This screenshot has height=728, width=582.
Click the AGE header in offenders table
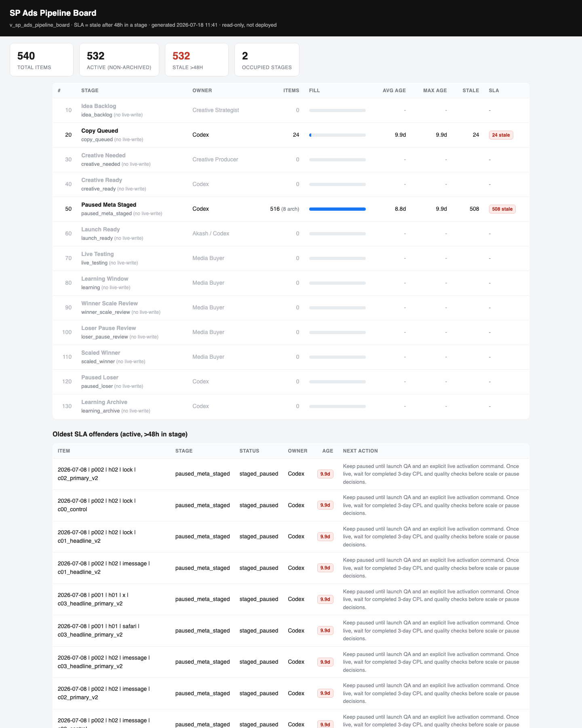pyautogui.click(x=328, y=451)
